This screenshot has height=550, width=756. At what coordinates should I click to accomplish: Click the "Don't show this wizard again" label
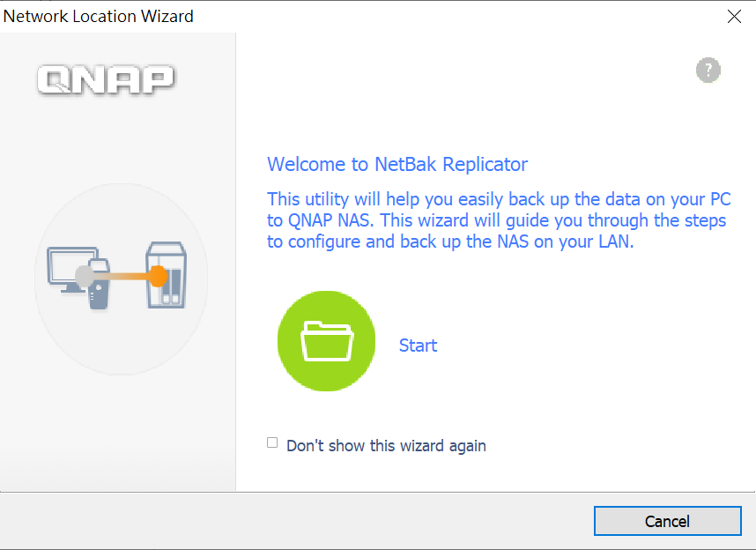click(386, 446)
